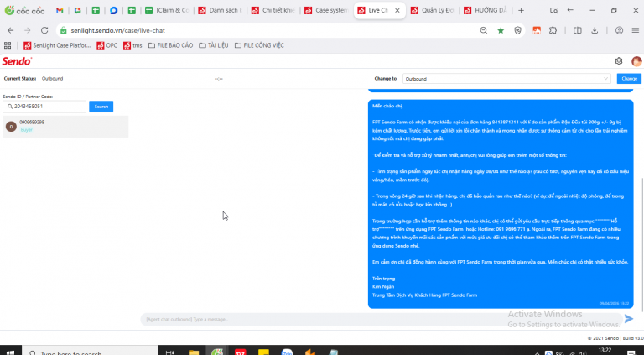Go forward to next page
Viewport: 644px width, 355px height.
click(28, 30)
